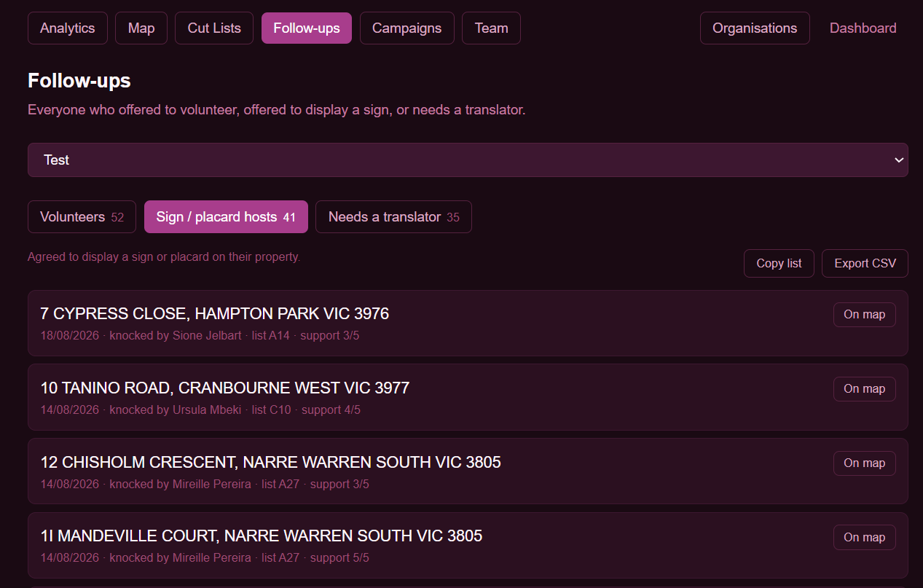Open the Test campaign dropdown
Image resolution: width=923 pixels, height=588 pixels.
point(468,160)
